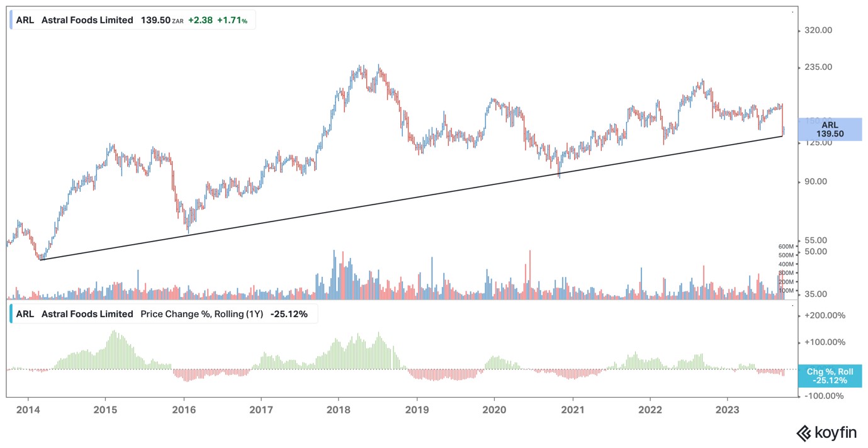Click the koyfin logo icon
868x448 pixels.
[x=804, y=433]
